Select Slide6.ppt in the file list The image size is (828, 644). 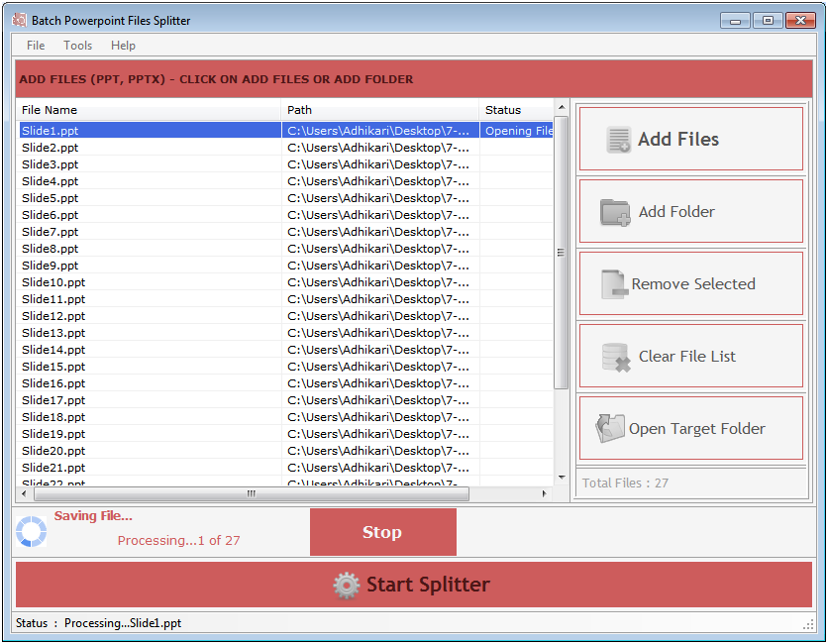coord(50,215)
